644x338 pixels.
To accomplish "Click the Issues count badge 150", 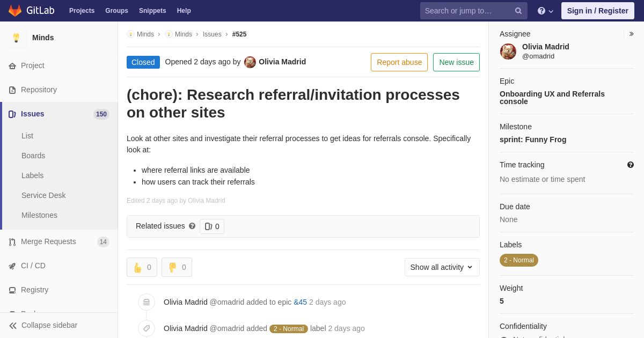I will (x=101, y=114).
